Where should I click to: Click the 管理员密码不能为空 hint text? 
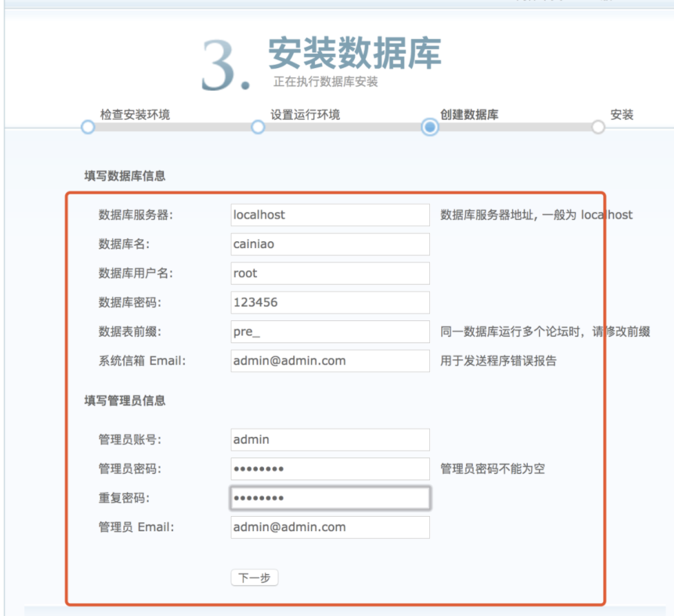click(x=493, y=469)
